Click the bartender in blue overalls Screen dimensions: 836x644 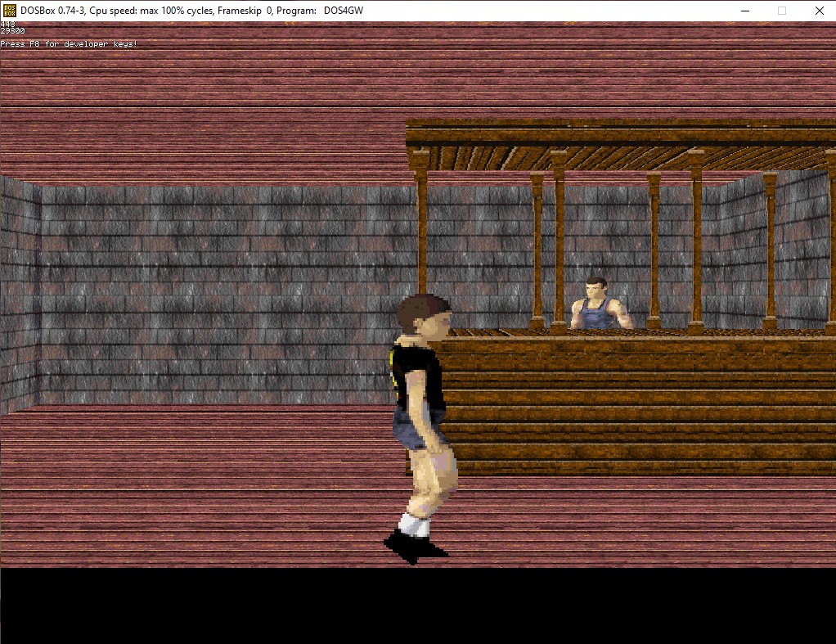tap(601, 303)
